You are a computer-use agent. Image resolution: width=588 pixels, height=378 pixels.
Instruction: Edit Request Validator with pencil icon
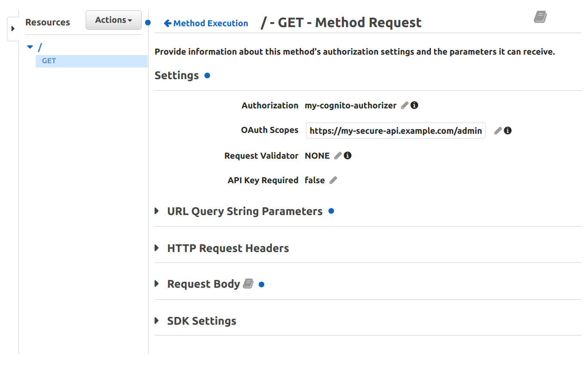coord(337,155)
